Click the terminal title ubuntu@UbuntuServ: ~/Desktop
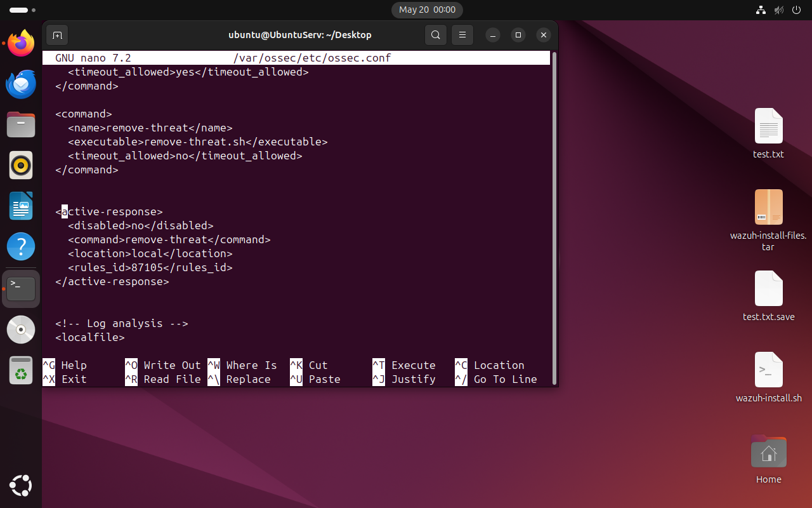 300,35
